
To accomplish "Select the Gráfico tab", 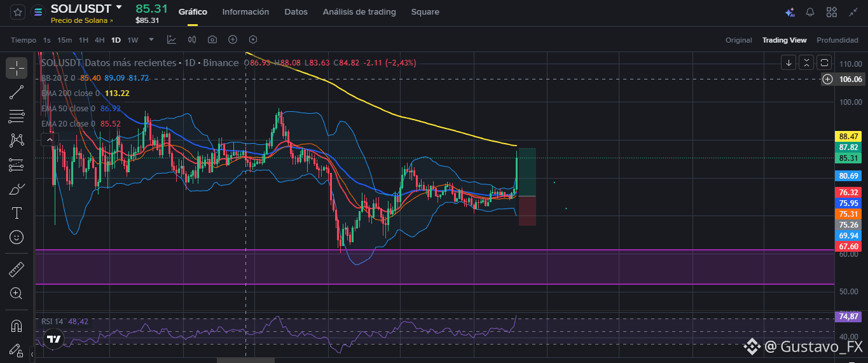I will [193, 12].
